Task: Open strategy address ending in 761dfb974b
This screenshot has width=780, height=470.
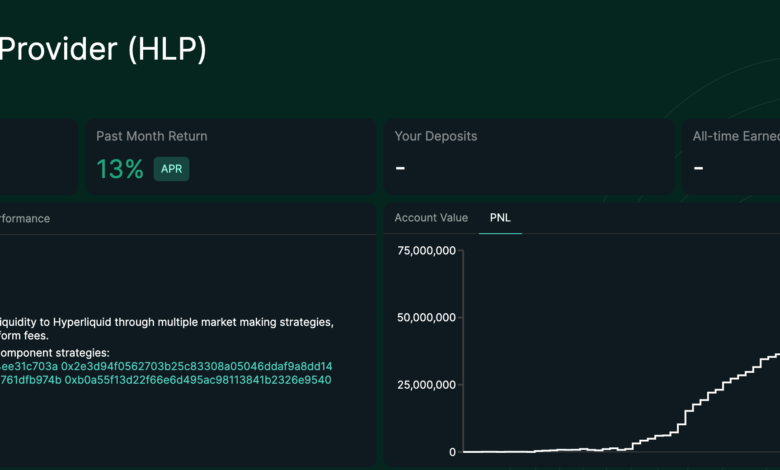Action: tap(30, 380)
